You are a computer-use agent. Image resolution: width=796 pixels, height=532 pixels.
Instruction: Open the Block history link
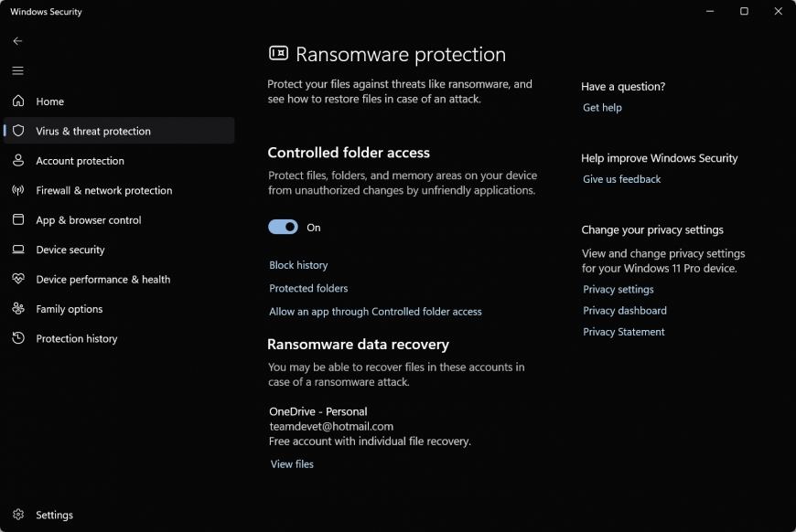298,265
